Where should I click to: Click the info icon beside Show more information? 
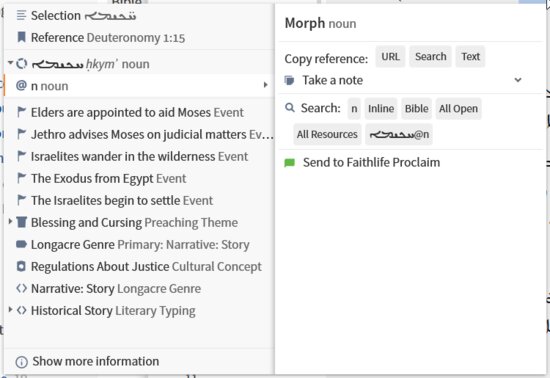pos(22,362)
